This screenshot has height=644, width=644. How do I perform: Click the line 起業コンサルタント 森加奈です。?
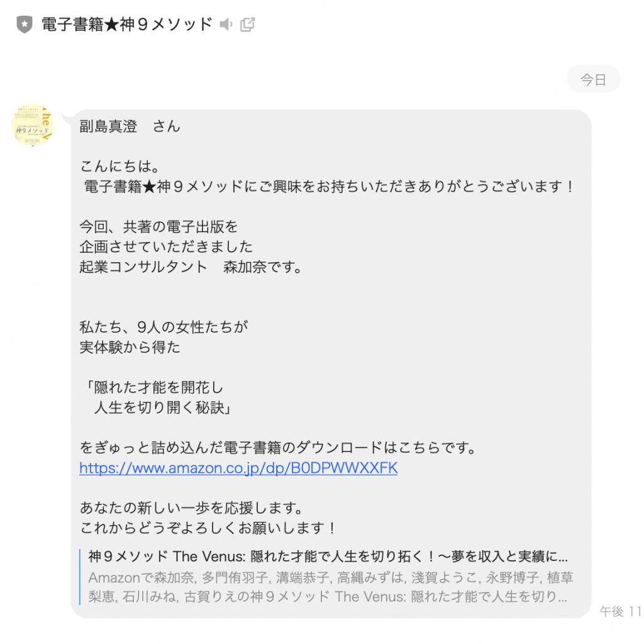point(191,267)
